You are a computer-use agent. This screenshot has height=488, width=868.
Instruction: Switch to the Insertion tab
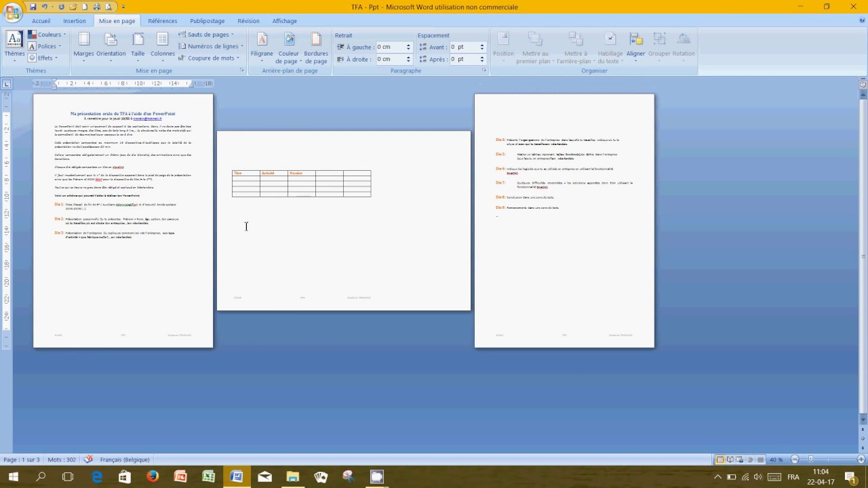[75, 21]
